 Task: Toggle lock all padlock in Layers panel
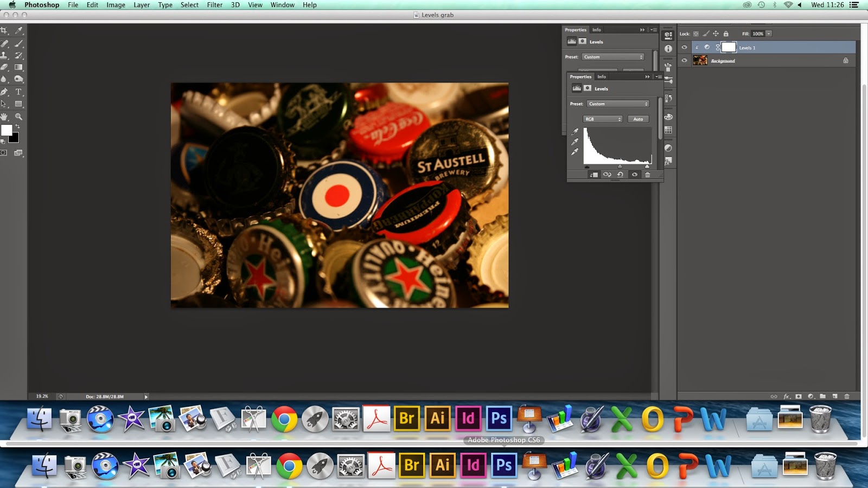click(x=726, y=34)
